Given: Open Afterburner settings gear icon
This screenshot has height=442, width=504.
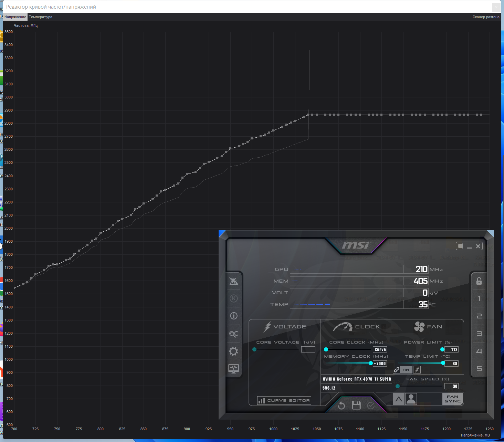Looking at the screenshot, I should [x=234, y=351].
